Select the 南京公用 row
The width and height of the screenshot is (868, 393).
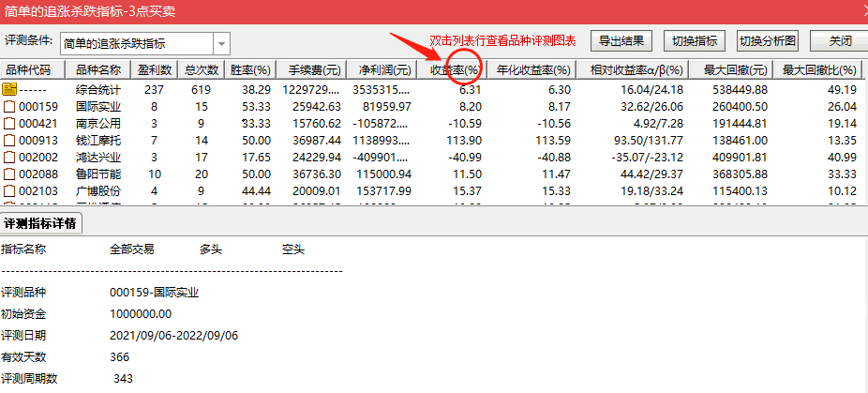pos(432,123)
